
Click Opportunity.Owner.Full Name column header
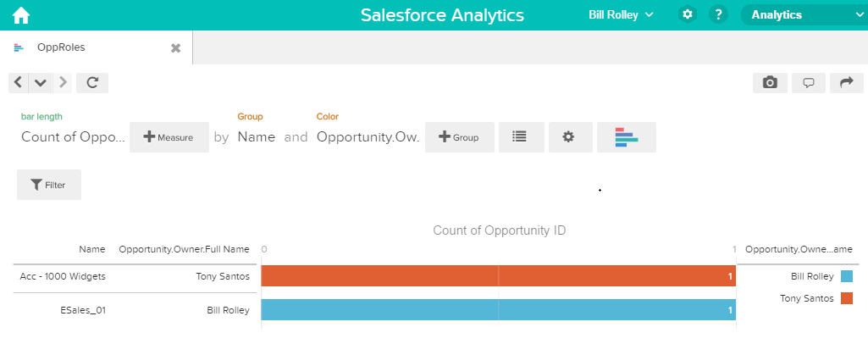tap(185, 249)
